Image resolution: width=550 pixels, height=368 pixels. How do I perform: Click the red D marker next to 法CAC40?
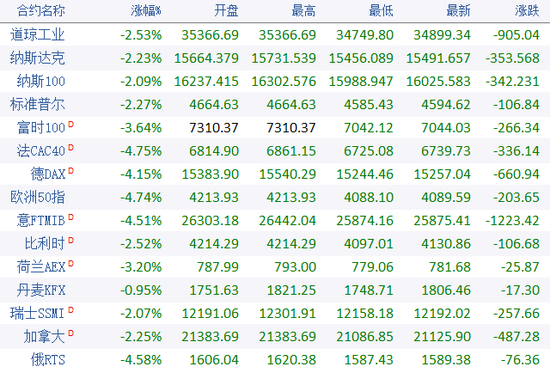[x=71, y=147]
